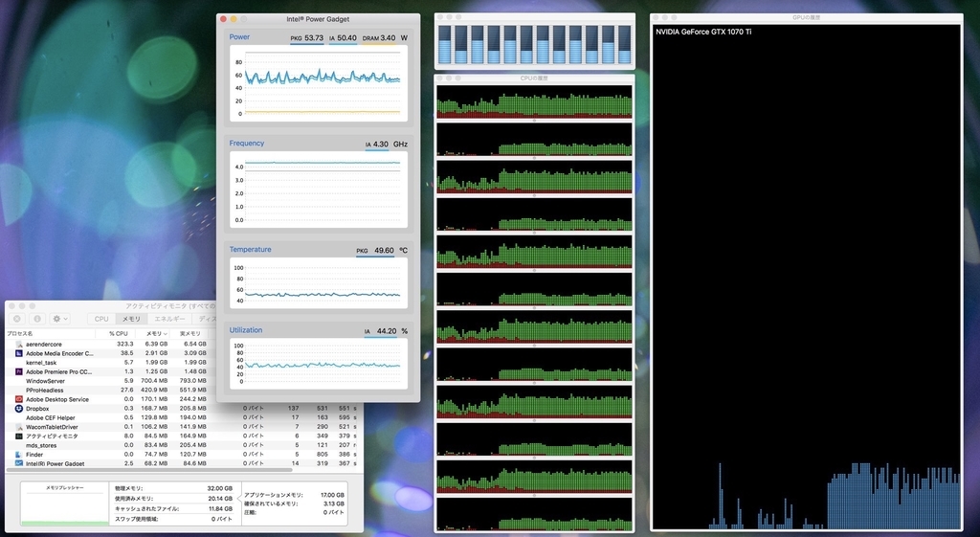Click the Frequency graph in Power Gadget
Screen dimensions: 980x537
point(318,190)
